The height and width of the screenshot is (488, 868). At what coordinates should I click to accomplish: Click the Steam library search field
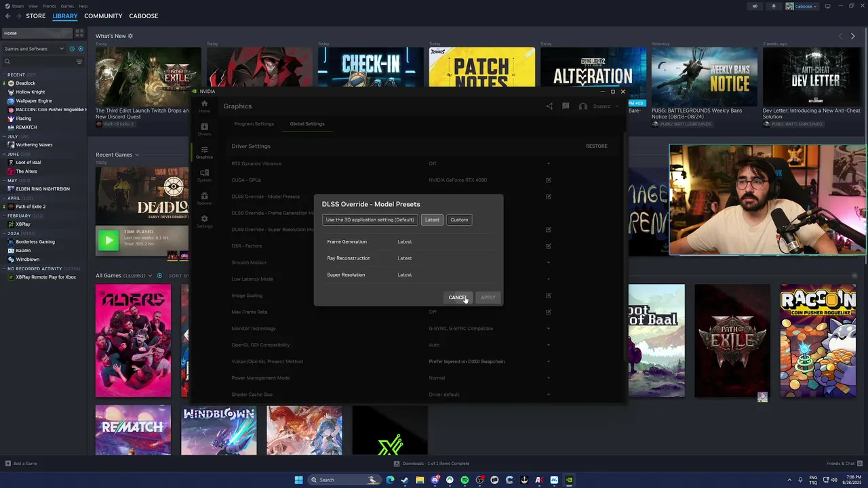tap(39, 62)
